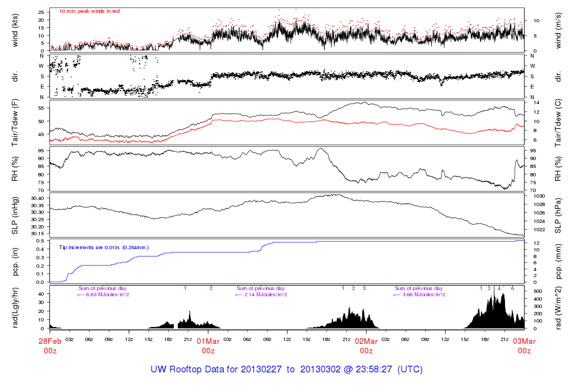Click the "rad (W/m^2)" axis label

558,308
